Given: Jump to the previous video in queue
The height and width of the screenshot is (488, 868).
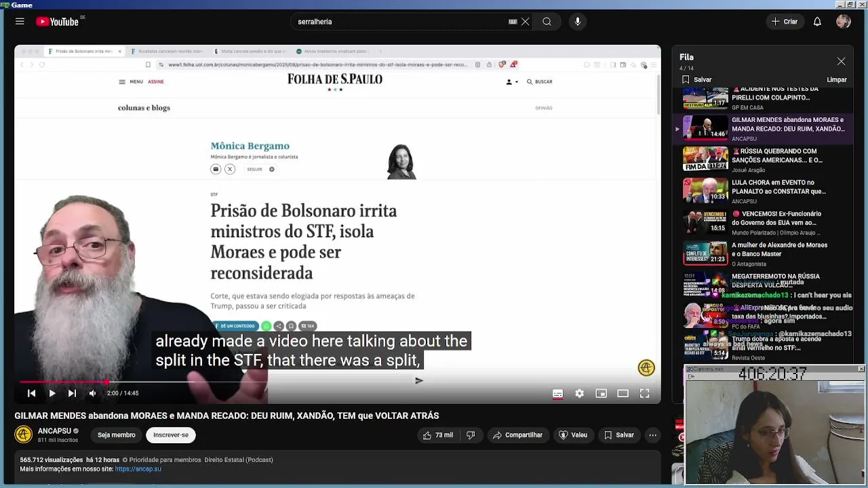Looking at the screenshot, I should pyautogui.click(x=31, y=393).
